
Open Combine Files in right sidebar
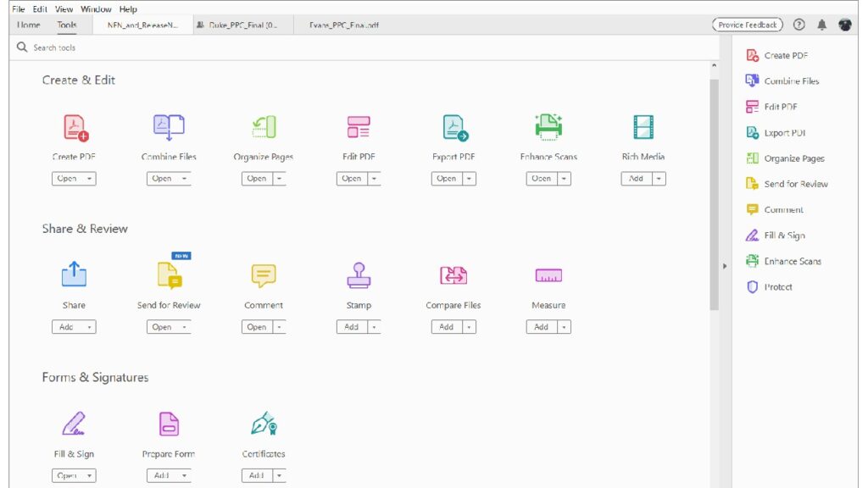(782, 80)
